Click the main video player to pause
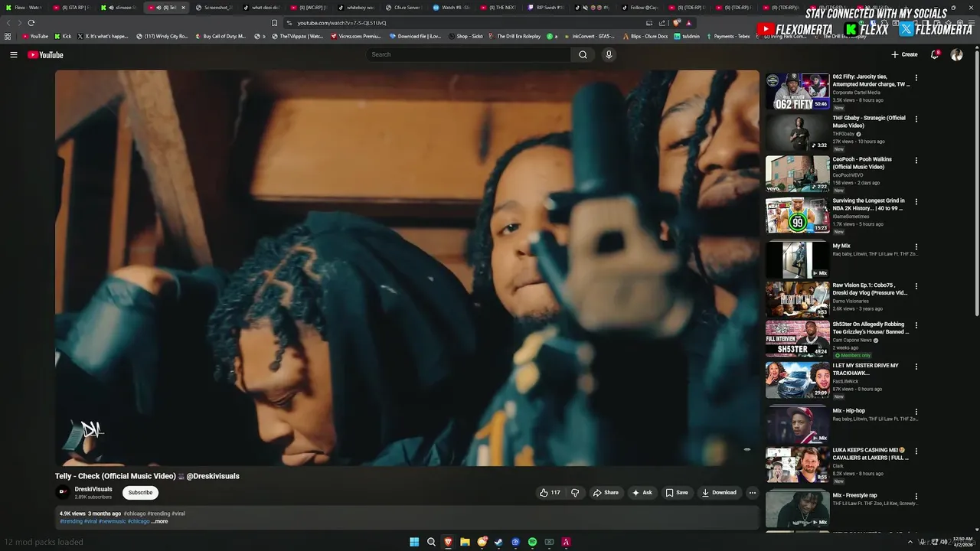Screen dimensions: 980x551 [407, 268]
